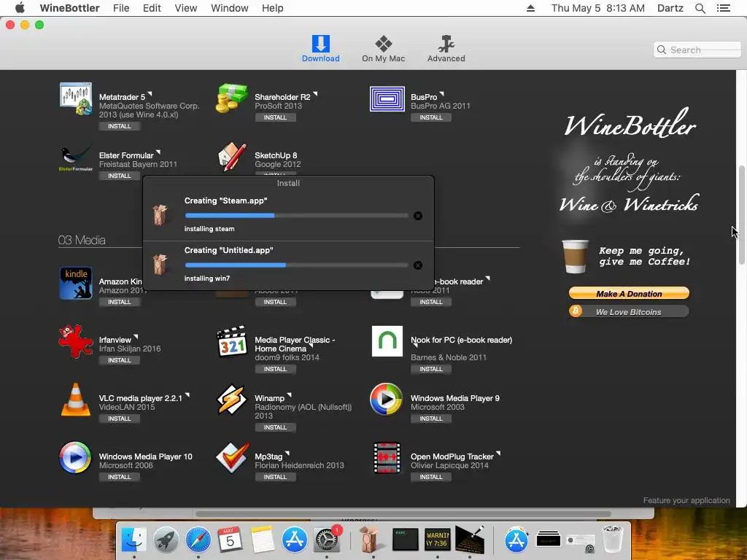Click the Steam.app install progress bar
This screenshot has width=747, height=560.
(296, 216)
